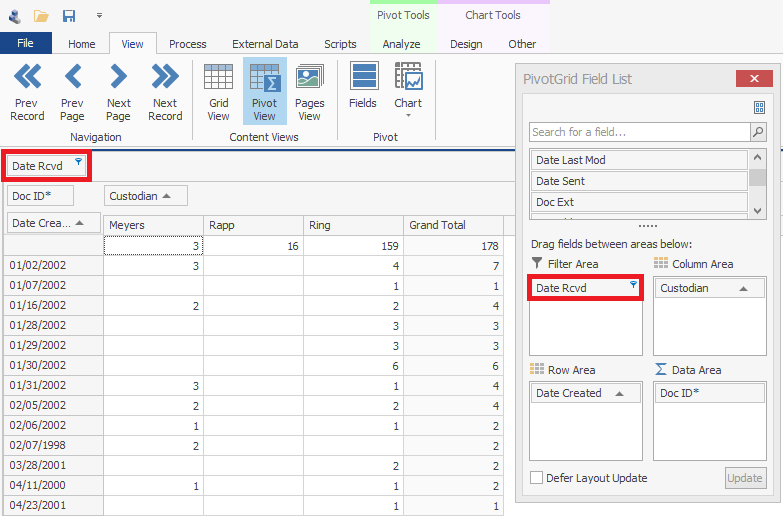
Task: Click the Grand Total column header
Action: coord(453,225)
